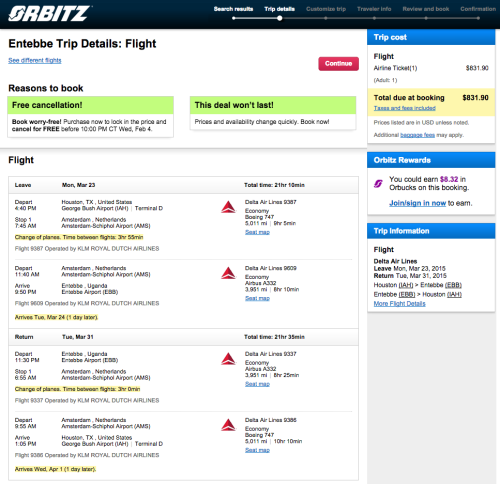The width and height of the screenshot is (500, 484).
Task: Click the purple Orbitz Rewards icon
Action: [x=378, y=183]
